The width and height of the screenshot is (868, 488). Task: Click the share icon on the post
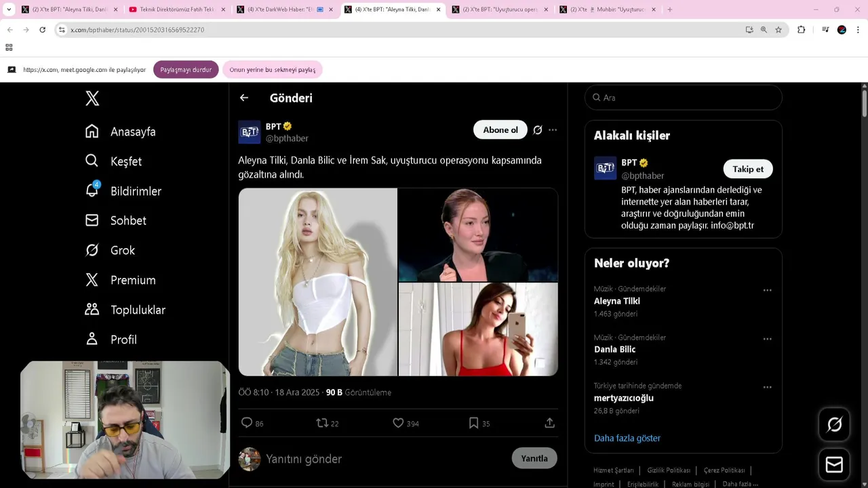(x=550, y=423)
